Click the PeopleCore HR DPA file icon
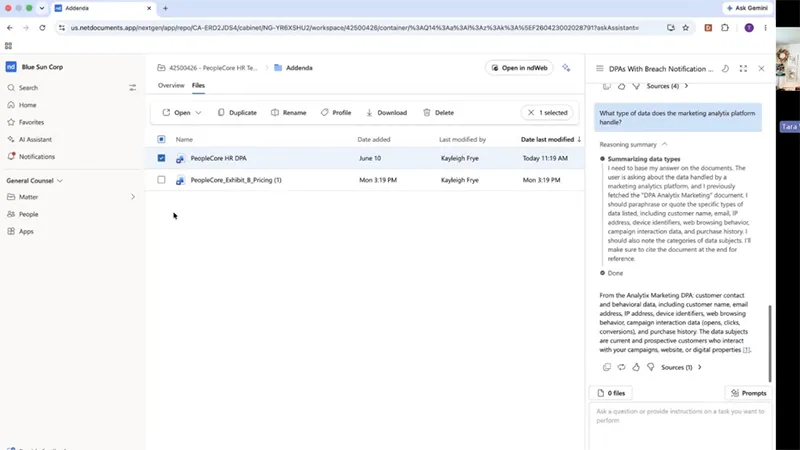Viewport: 800px width, 450px height. coord(180,159)
